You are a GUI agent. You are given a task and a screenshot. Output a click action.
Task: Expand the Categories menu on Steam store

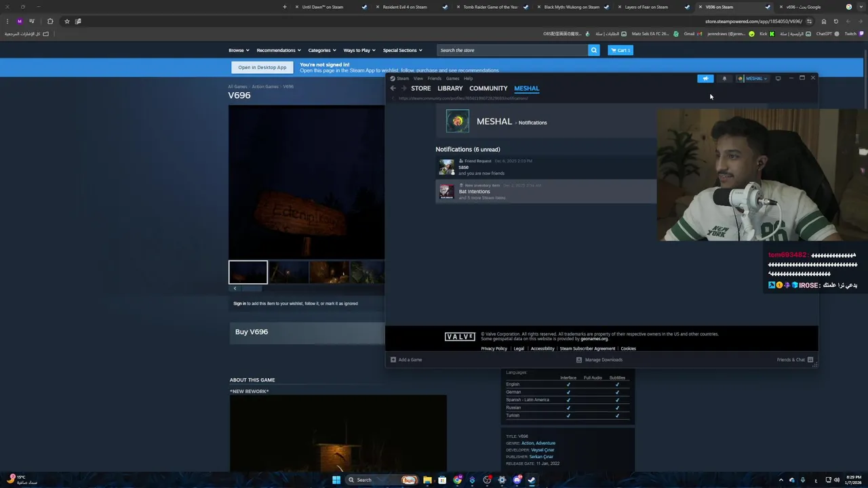coord(322,50)
